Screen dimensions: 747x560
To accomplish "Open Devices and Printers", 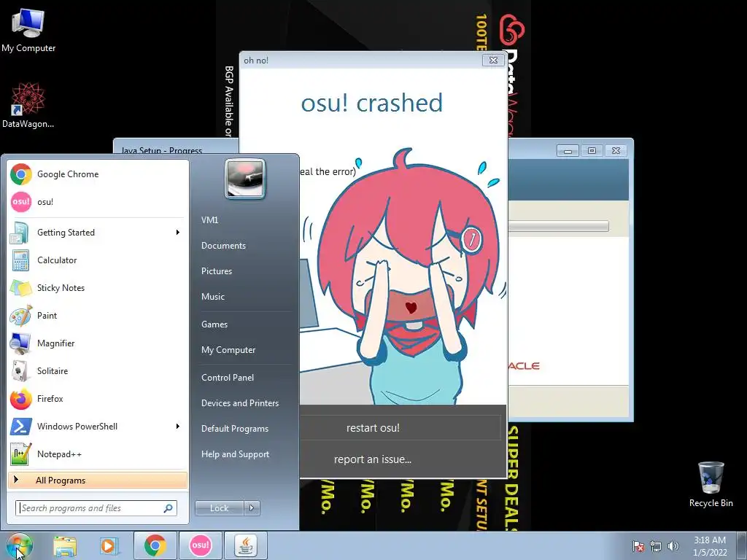I will pos(240,402).
